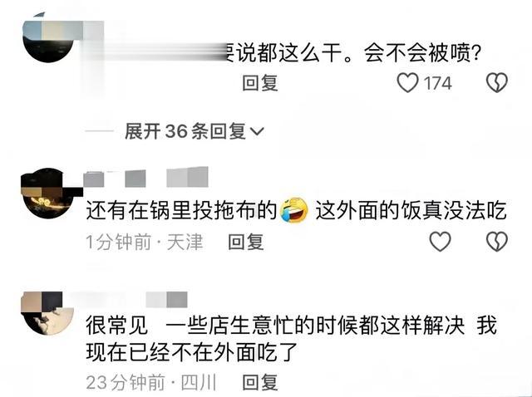Reply to the top comment via 回复
Image resolution: width=532 pixels, height=397 pixels.
(260, 83)
